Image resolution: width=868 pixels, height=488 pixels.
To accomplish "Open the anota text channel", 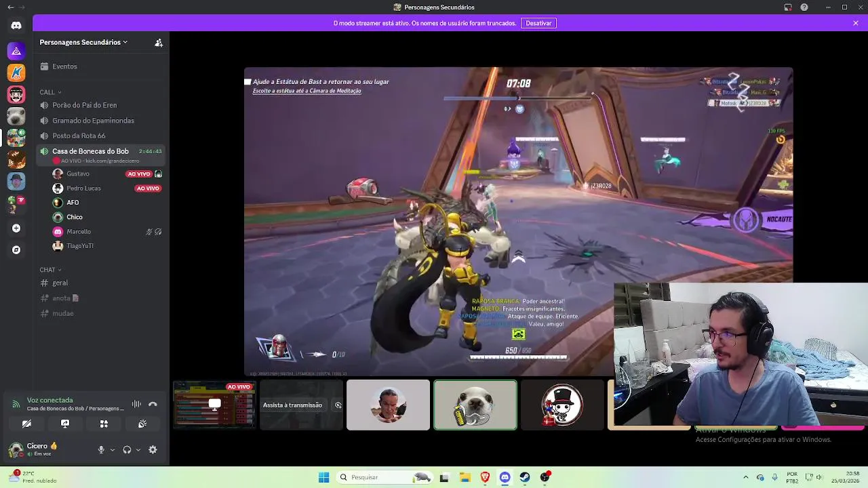I will 102,298.
